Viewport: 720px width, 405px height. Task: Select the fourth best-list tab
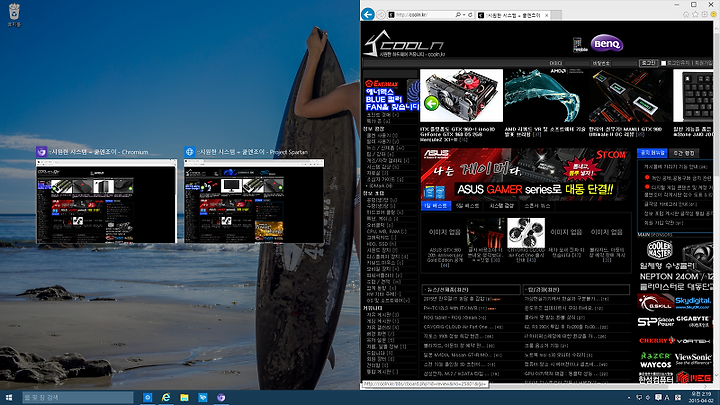click(537, 206)
